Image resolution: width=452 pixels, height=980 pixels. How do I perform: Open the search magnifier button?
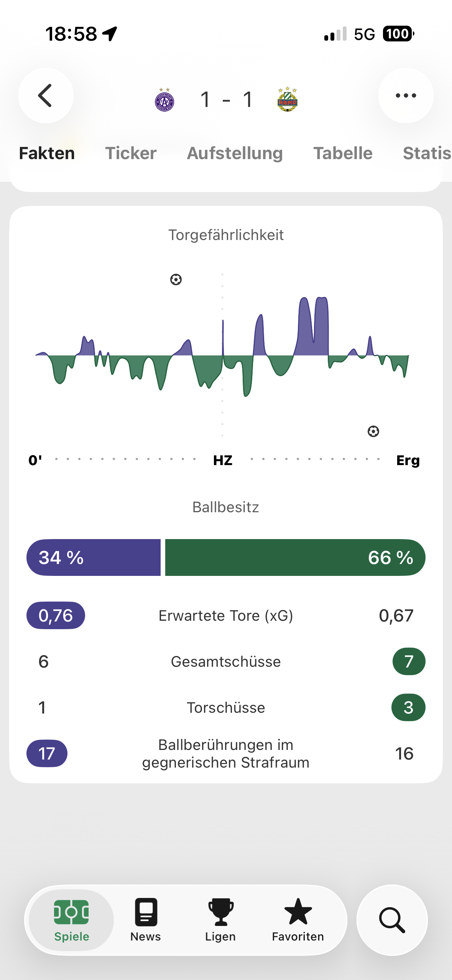pos(392,920)
